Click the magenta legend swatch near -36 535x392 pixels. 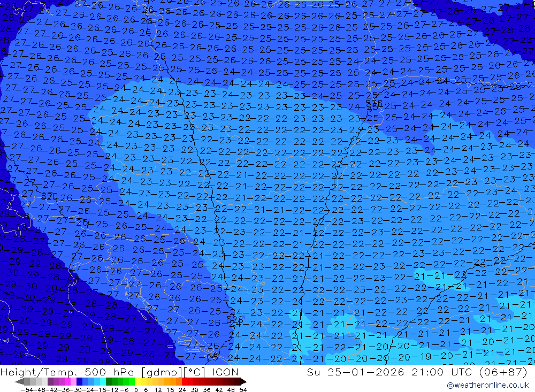[67, 381]
